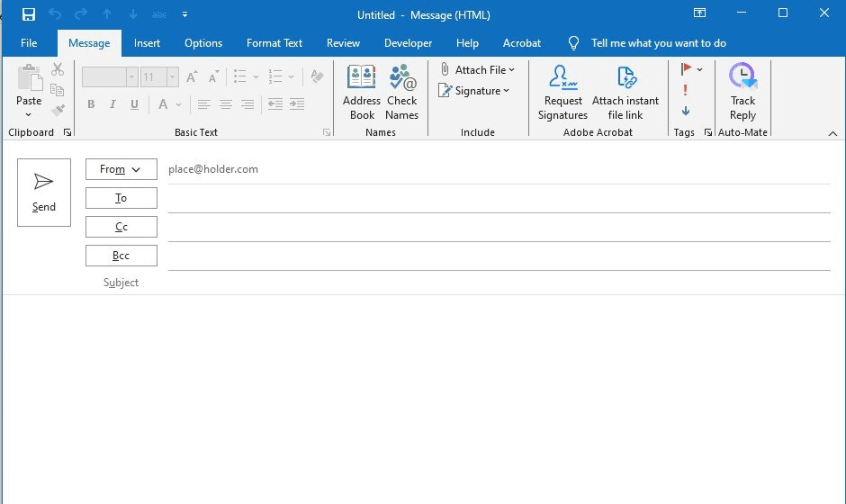The width and height of the screenshot is (846, 504).
Task: Activate the Format Painter brush
Action: (58, 110)
